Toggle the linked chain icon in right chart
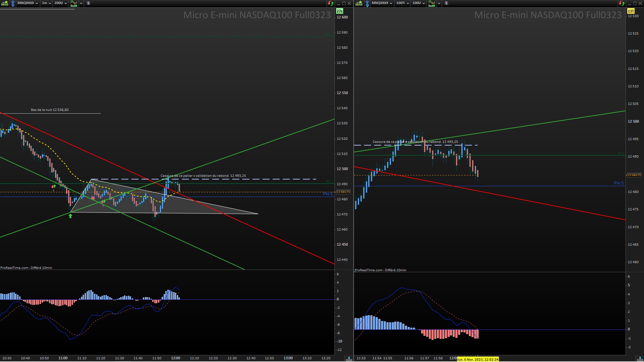Screen dimensions: 644x362 pos(367,3)
